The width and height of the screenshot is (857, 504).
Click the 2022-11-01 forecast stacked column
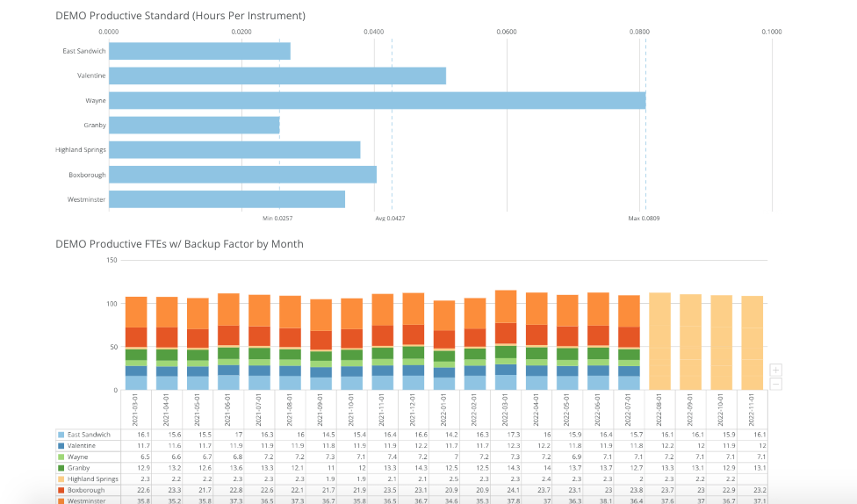pyautogui.click(x=752, y=342)
